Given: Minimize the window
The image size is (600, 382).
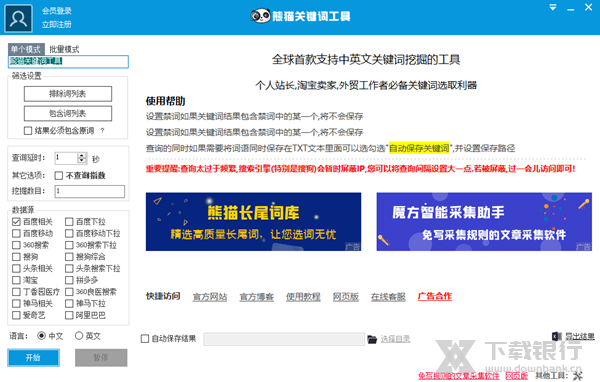Looking at the screenshot, I should coord(571,8).
